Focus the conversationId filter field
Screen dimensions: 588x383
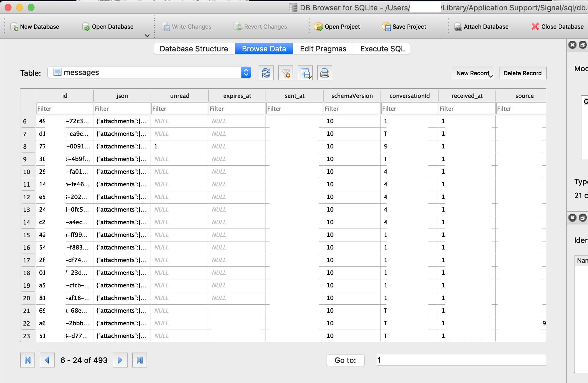pyautogui.click(x=410, y=109)
